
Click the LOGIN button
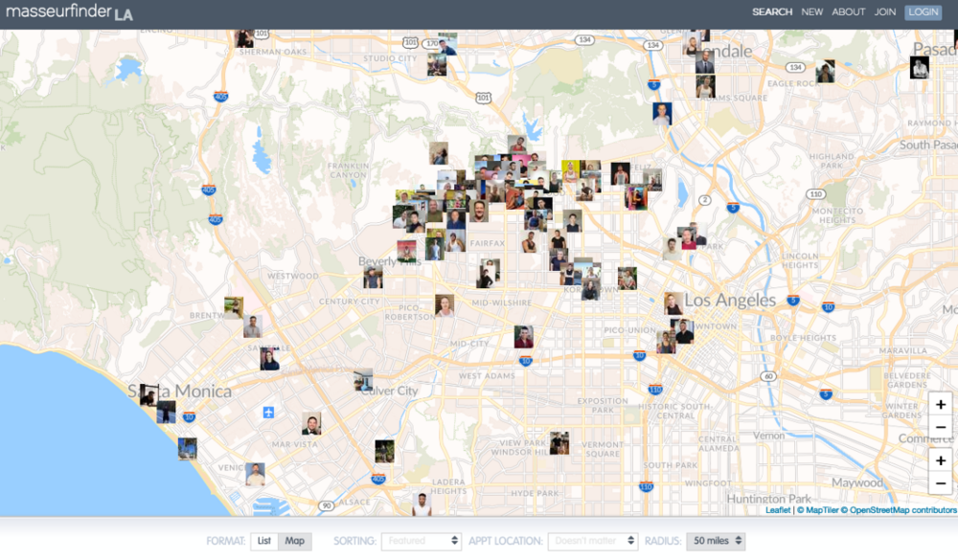pos(923,11)
